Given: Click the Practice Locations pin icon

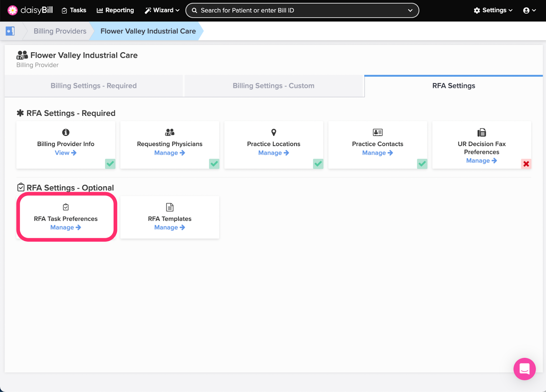Looking at the screenshot, I should [274, 132].
